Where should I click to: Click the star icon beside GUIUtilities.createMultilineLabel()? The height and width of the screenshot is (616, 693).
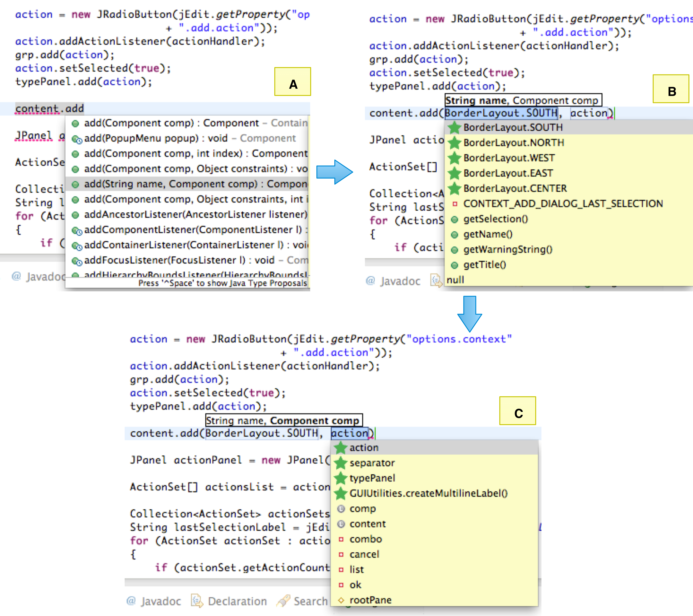point(340,494)
